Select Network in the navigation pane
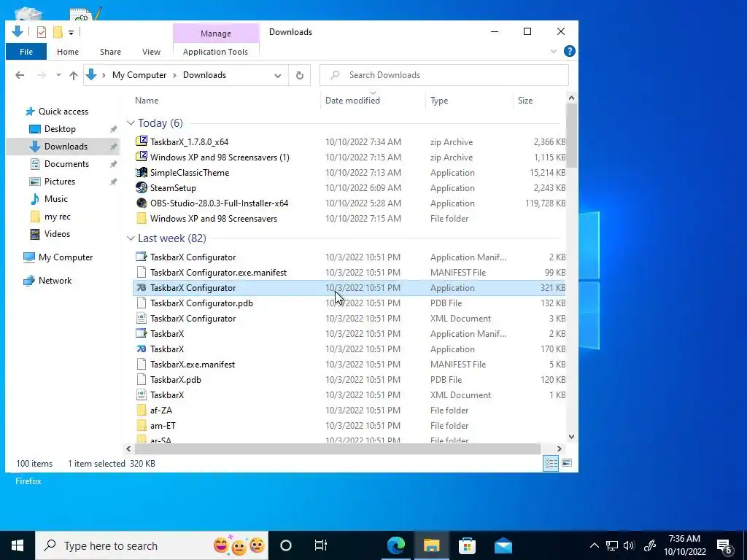The image size is (747, 560). [55, 281]
